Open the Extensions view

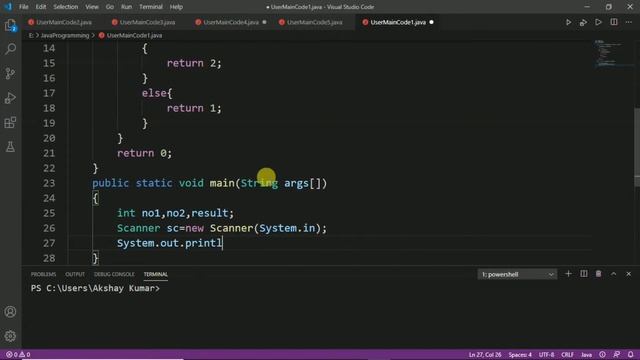(11, 122)
